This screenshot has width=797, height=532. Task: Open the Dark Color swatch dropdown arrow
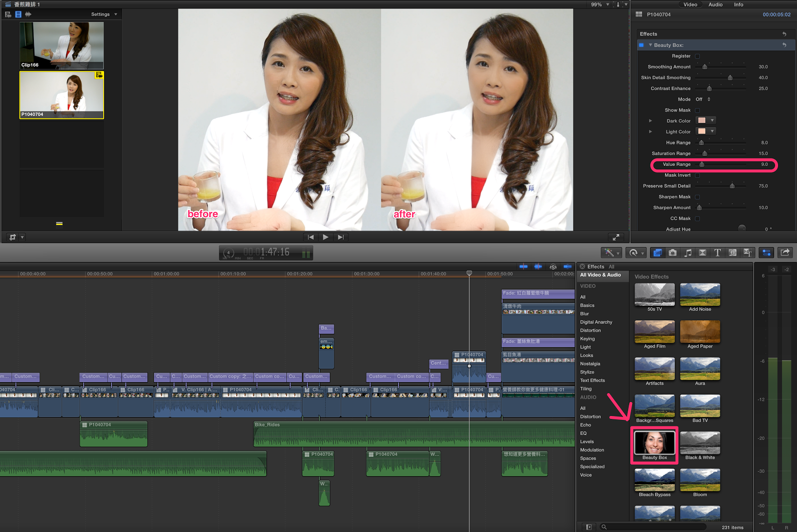tap(712, 120)
